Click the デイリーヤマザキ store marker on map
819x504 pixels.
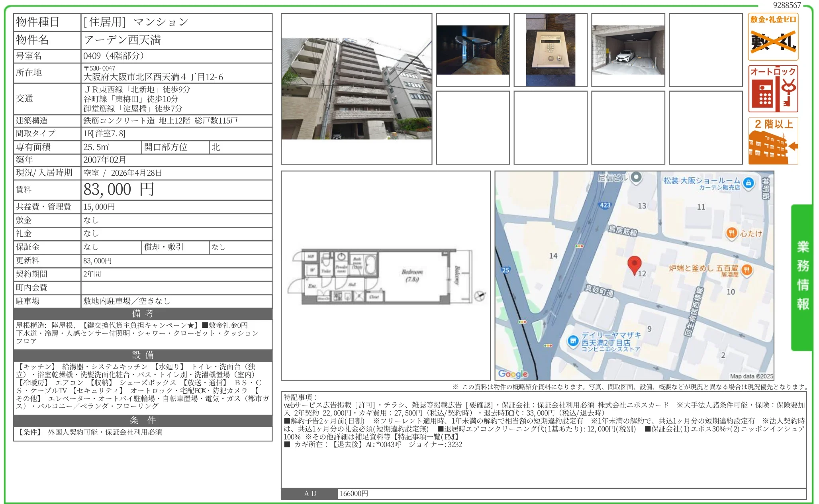(573, 341)
